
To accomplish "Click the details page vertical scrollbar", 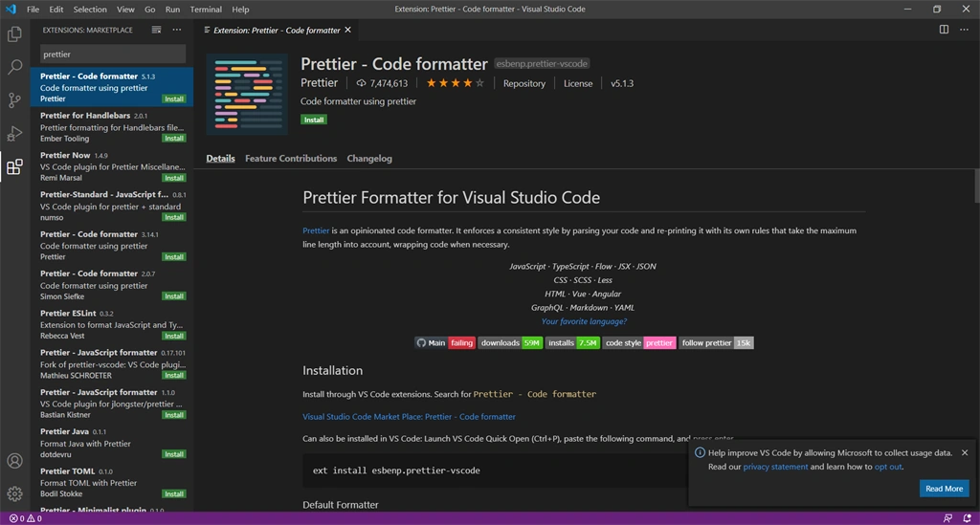I will [x=976, y=186].
